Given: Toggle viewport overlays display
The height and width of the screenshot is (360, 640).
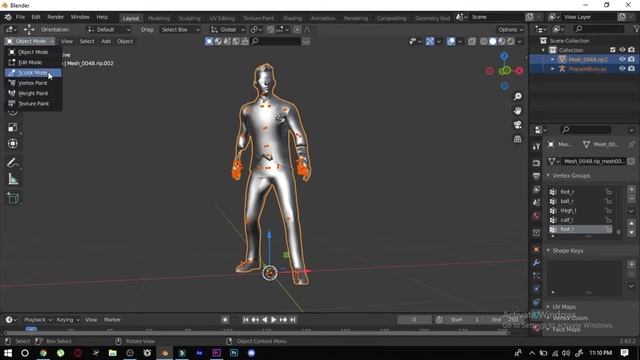Looking at the screenshot, I should tap(451, 41).
